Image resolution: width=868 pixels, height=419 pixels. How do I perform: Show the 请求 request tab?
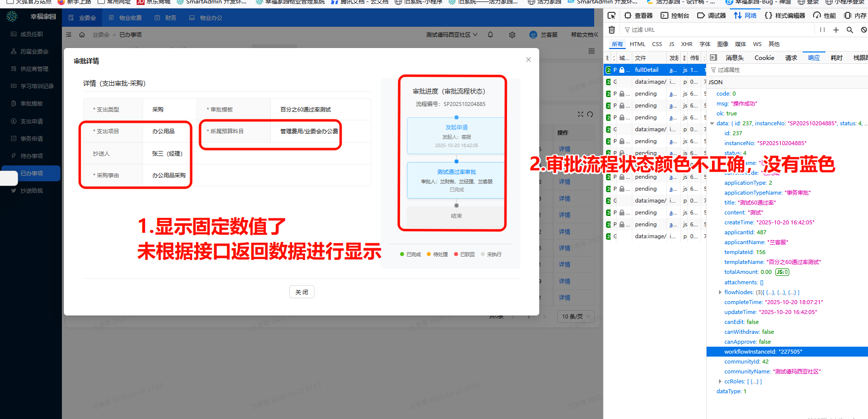point(791,58)
